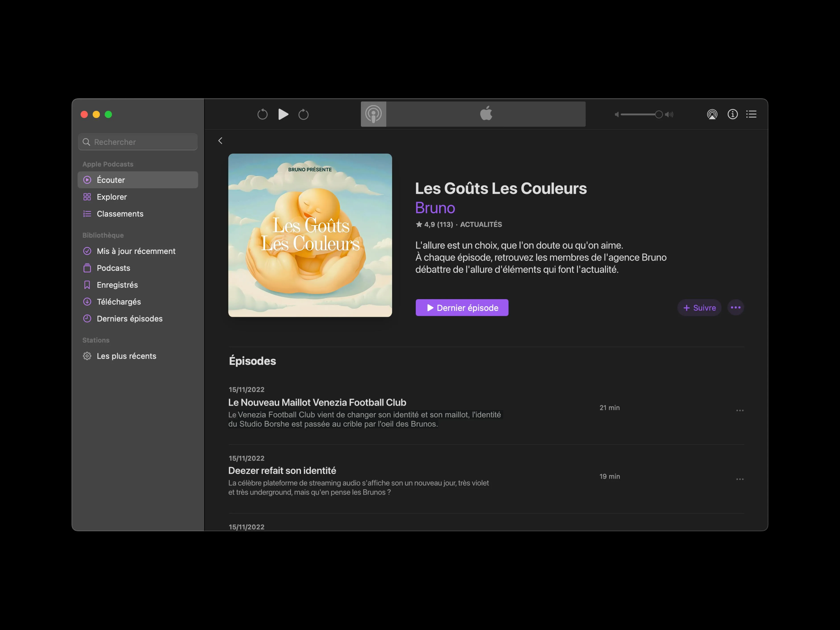Follow the podcast with Suivre button

point(699,308)
